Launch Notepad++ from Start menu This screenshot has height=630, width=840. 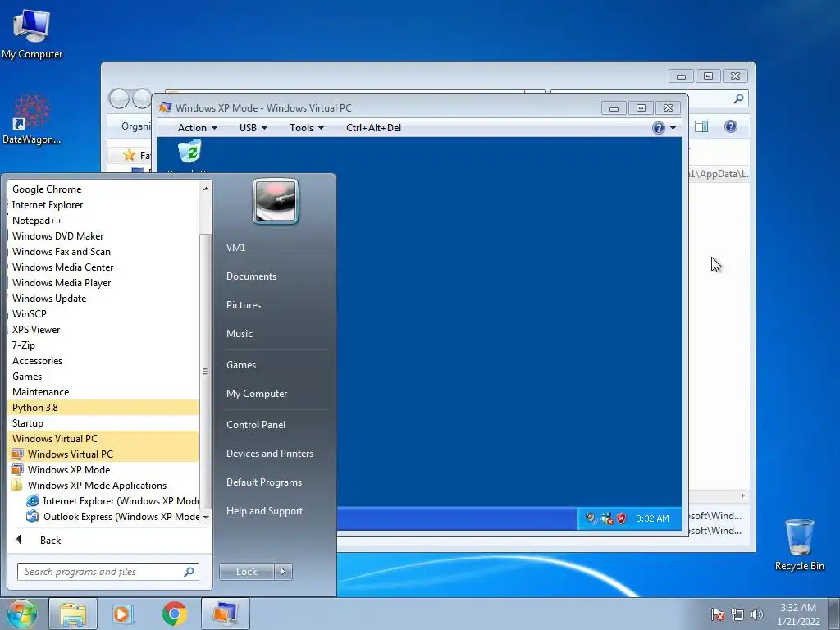(104, 220)
